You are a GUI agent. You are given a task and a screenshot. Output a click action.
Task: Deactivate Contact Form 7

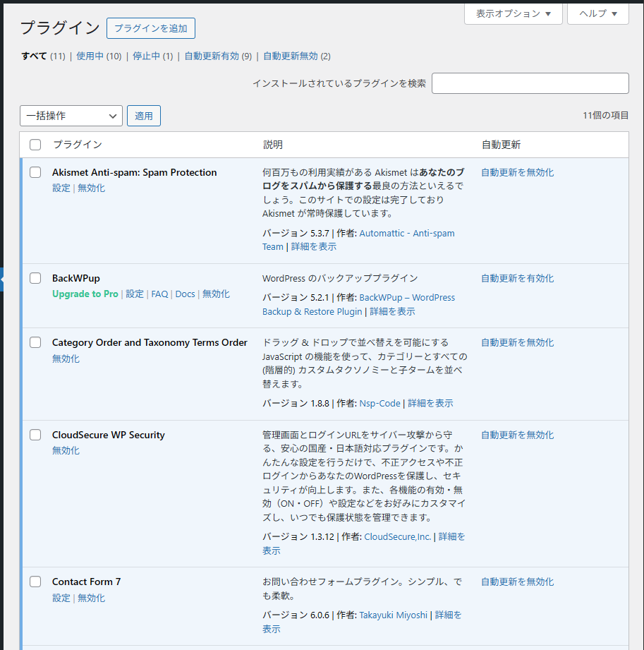[91, 598]
